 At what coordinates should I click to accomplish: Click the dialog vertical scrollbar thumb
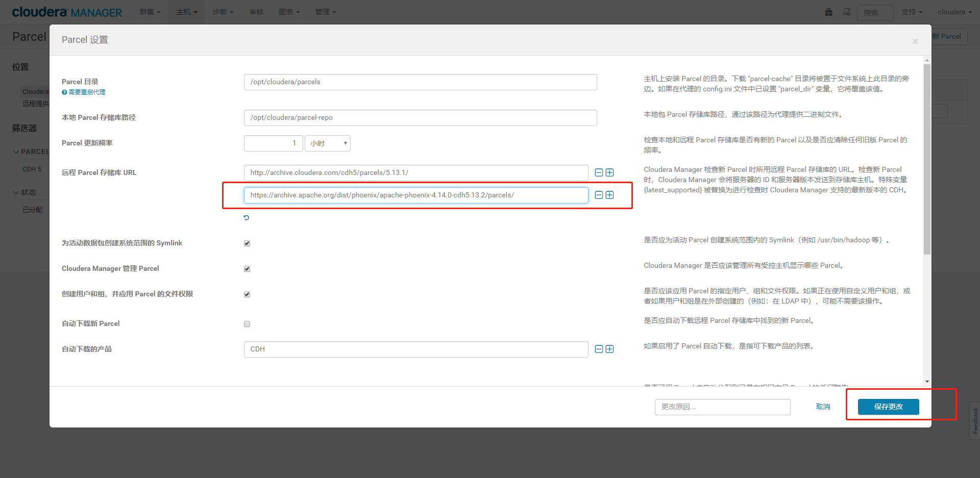(x=927, y=159)
